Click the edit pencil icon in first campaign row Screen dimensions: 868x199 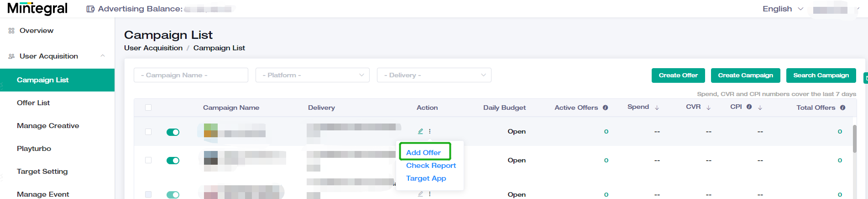tap(420, 131)
